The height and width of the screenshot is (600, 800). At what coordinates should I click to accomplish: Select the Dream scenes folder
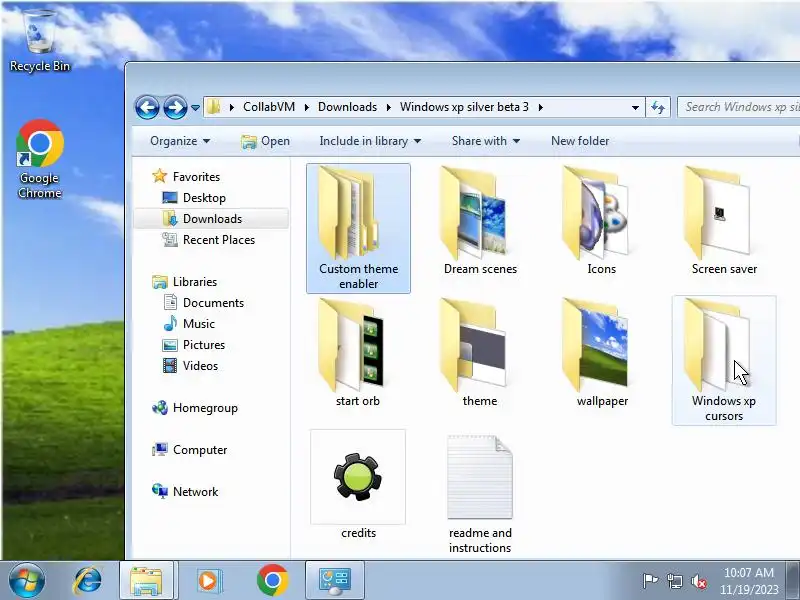[x=480, y=221]
